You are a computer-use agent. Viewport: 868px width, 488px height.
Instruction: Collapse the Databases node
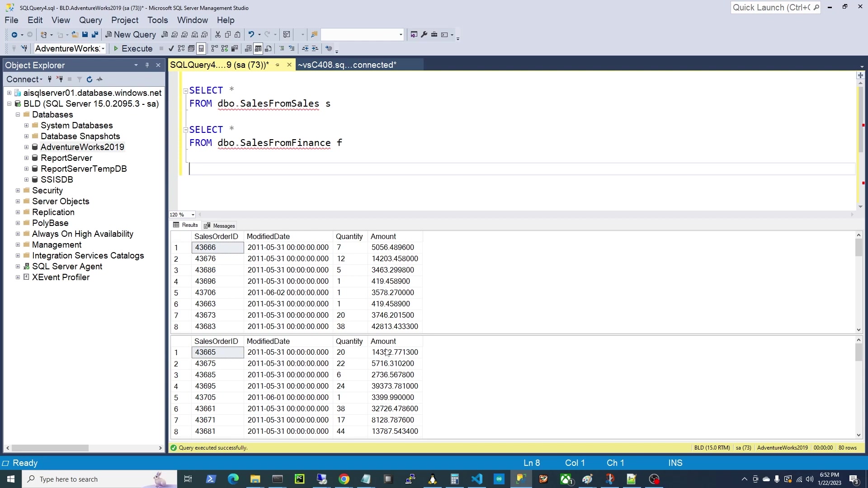pos(18,114)
